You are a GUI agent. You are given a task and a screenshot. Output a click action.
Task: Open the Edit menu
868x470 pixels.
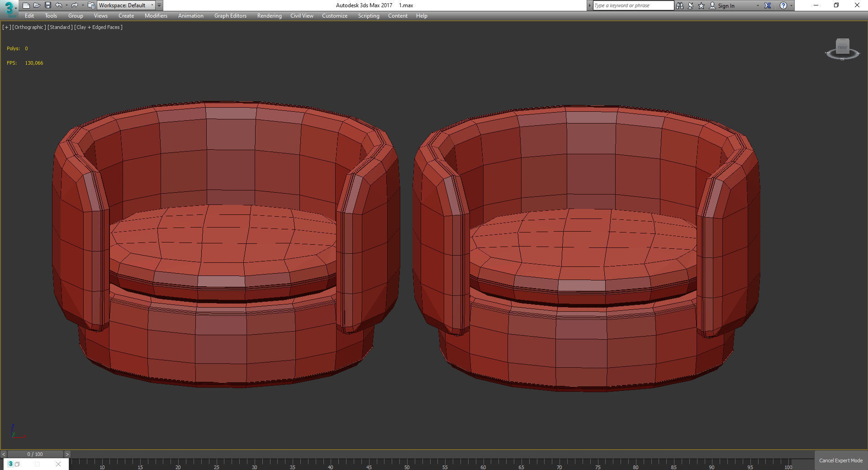29,16
